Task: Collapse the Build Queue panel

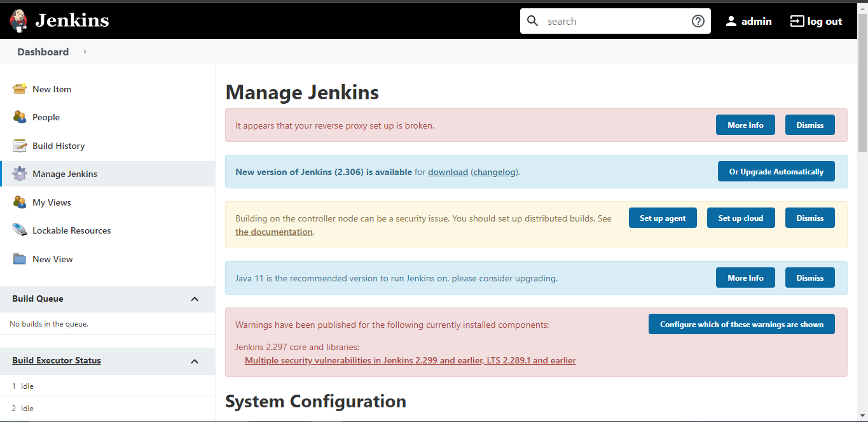Action: (195, 299)
